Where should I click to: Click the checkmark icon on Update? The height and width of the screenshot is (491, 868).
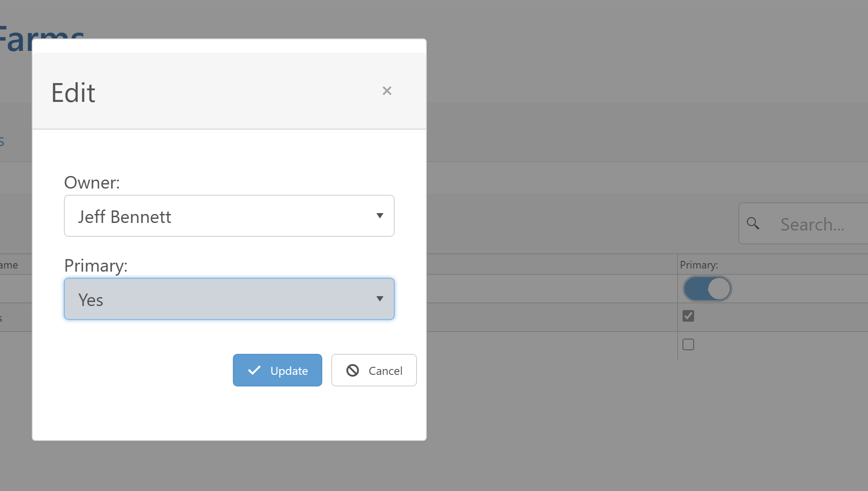(x=254, y=370)
